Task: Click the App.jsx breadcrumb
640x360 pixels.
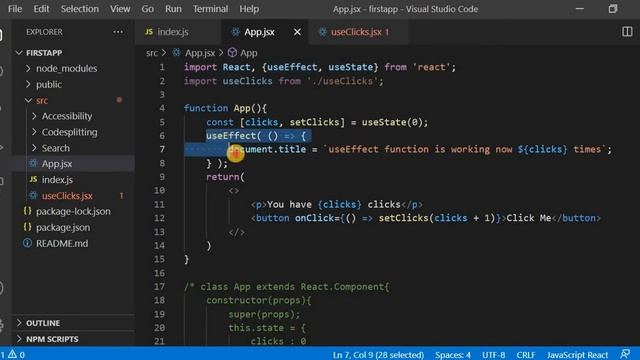Action: 200,53
